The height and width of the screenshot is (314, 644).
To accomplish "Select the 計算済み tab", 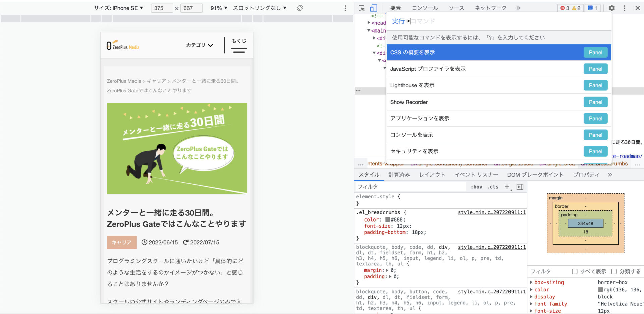I will (x=399, y=175).
